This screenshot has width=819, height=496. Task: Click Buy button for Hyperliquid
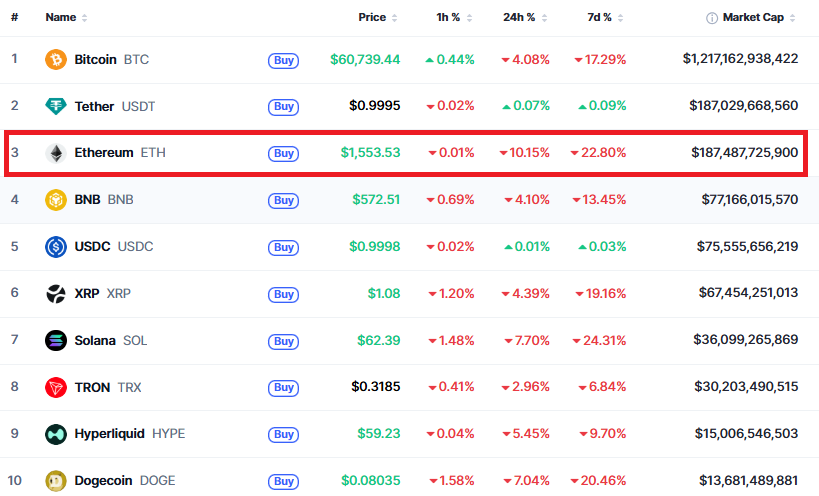tap(284, 434)
